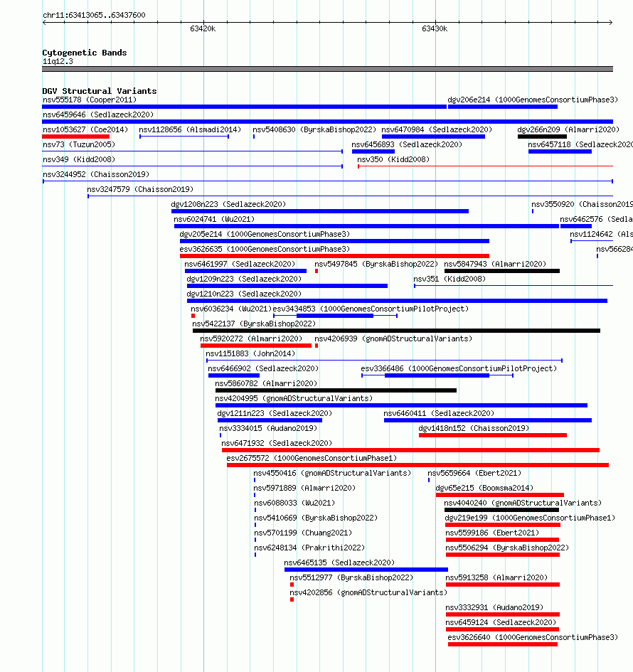
Task: Click nsv6456893 (Sedlazeck2020) label
Action: 407,145
